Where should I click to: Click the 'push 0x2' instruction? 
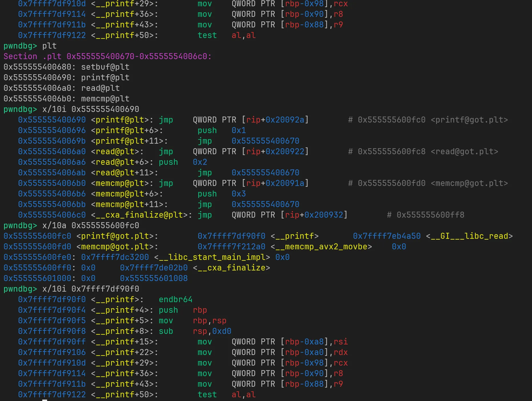pos(183,162)
